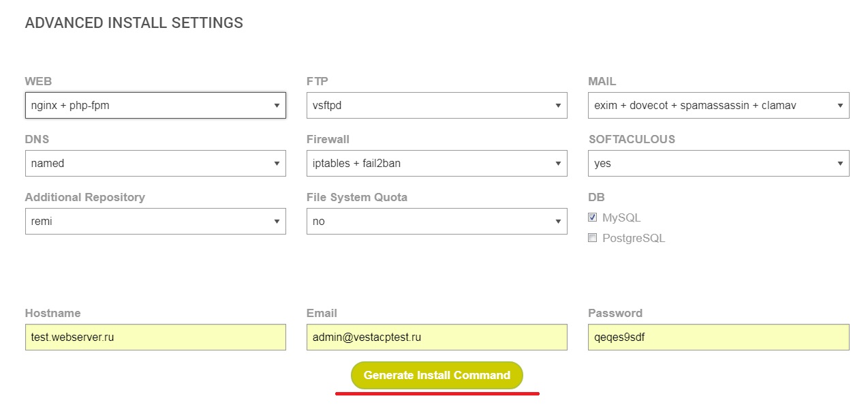Viewport: 868px width, 405px height.
Task: Expand the File System Quota dropdown
Action: click(436, 222)
